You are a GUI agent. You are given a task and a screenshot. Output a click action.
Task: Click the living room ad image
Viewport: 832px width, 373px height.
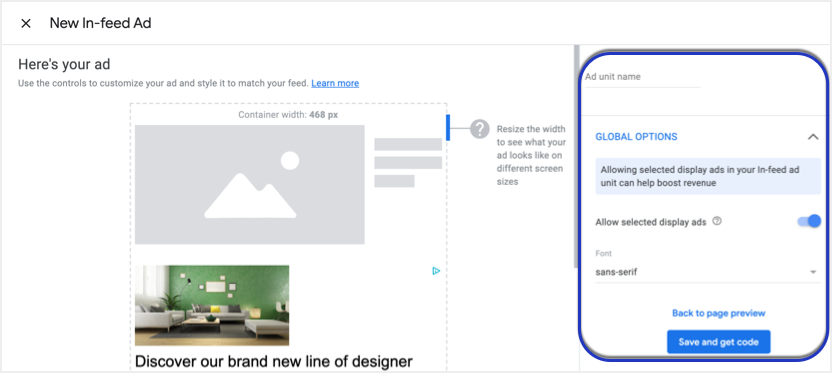212,305
